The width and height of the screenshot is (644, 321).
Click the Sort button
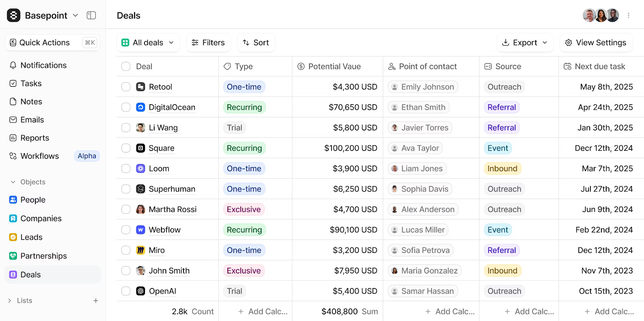pos(256,43)
